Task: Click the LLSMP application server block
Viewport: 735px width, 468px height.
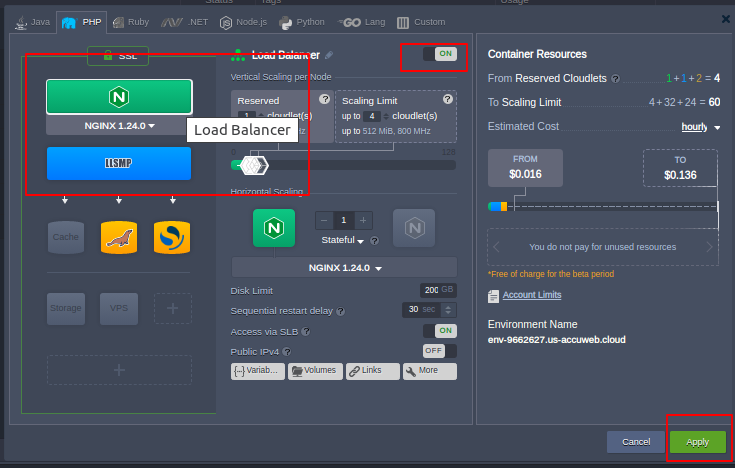Action: tap(119, 163)
